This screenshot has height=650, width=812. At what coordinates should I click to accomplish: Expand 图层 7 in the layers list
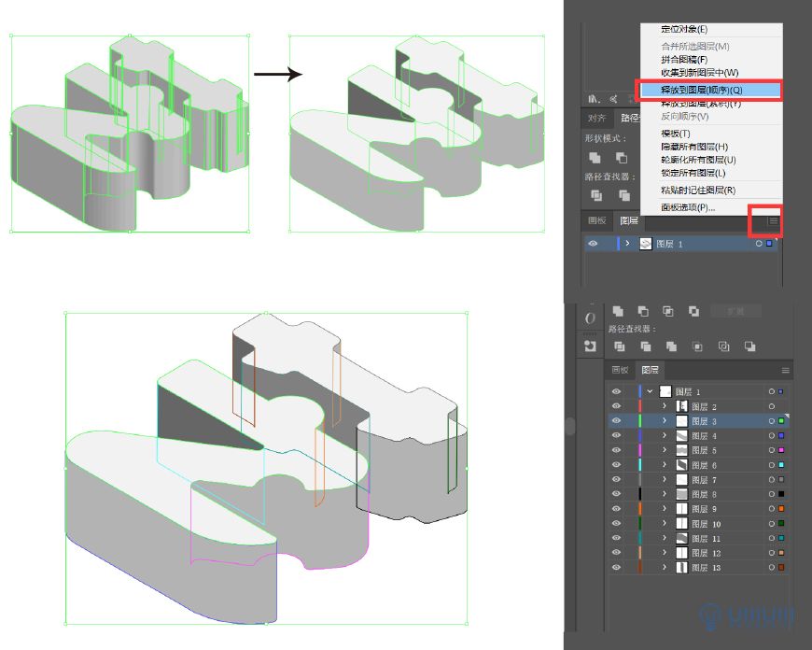pos(665,480)
